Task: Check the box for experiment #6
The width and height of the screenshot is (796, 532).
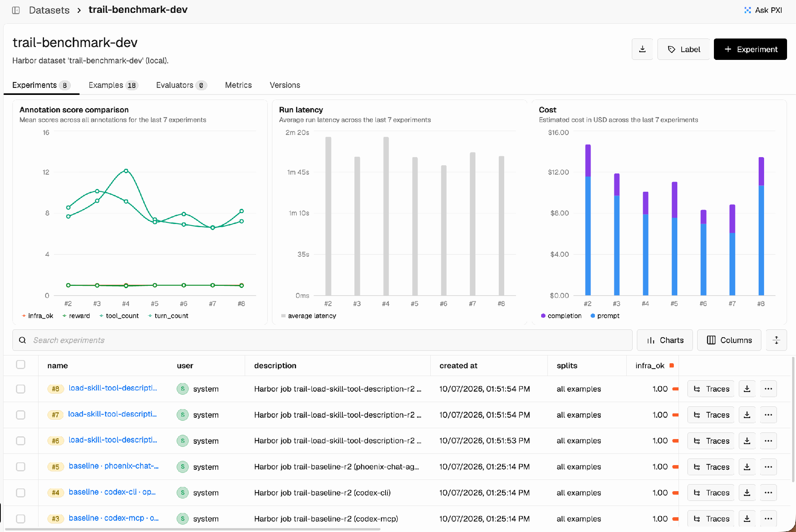Action: (21, 441)
